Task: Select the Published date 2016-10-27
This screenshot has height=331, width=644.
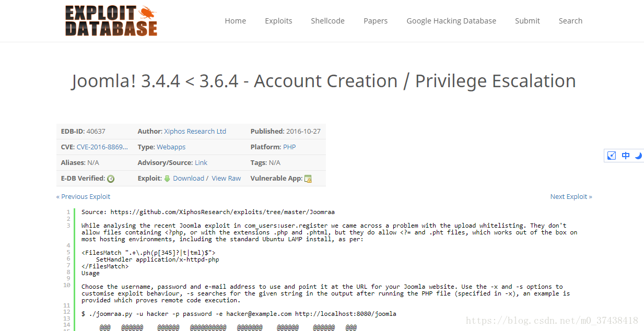Action: 303,132
